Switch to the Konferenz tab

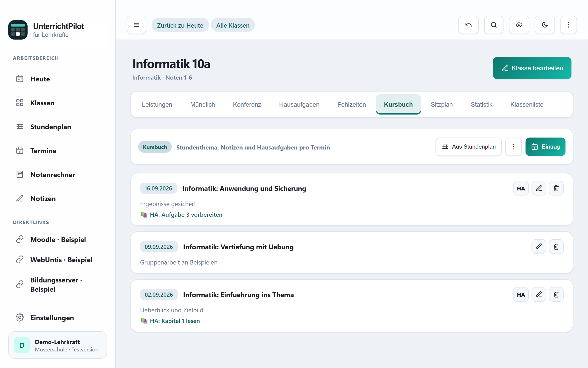tap(247, 104)
